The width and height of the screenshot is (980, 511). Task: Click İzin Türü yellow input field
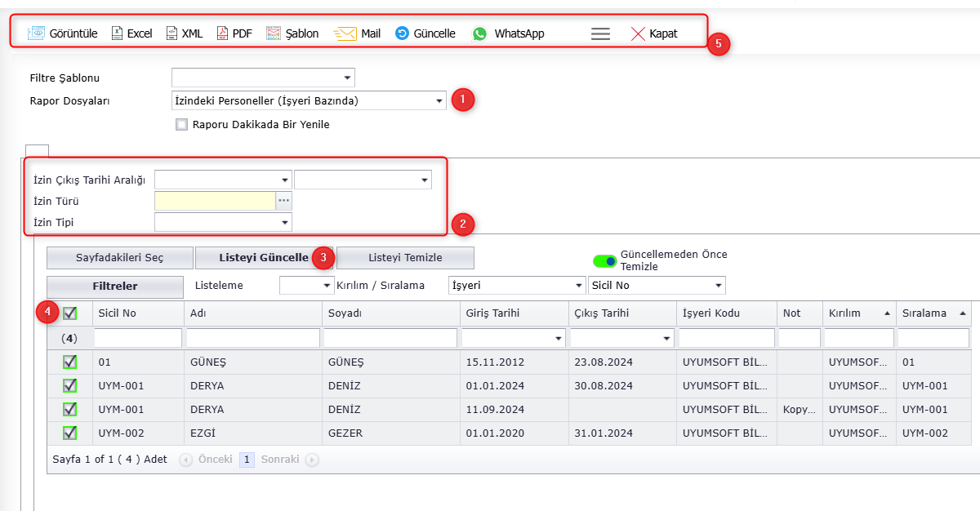point(215,201)
